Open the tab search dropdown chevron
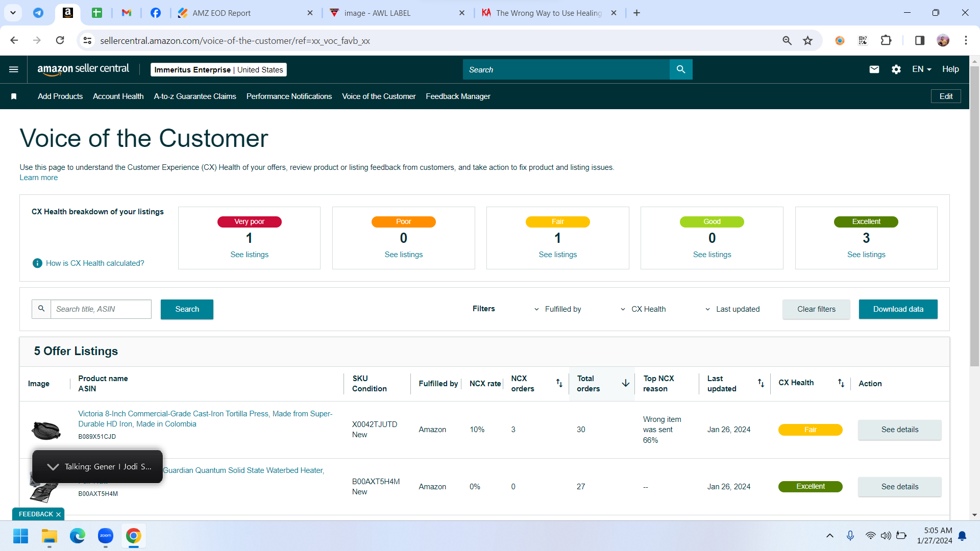 tap(13, 13)
